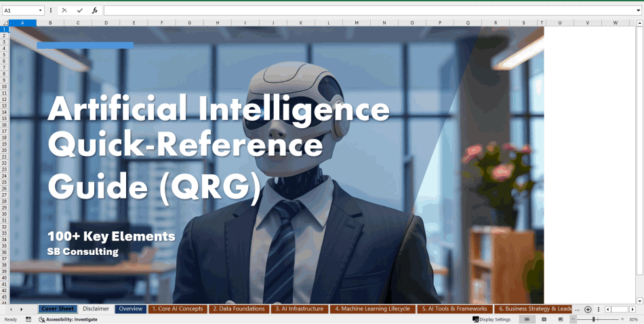This screenshot has height=324, width=644.
Task: Select column A header
Action: click(22, 23)
